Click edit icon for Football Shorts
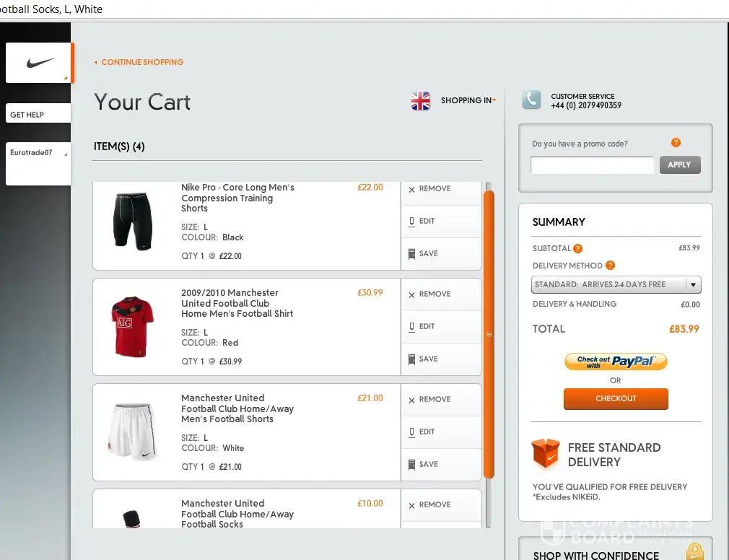The height and width of the screenshot is (560, 729). coord(411,433)
